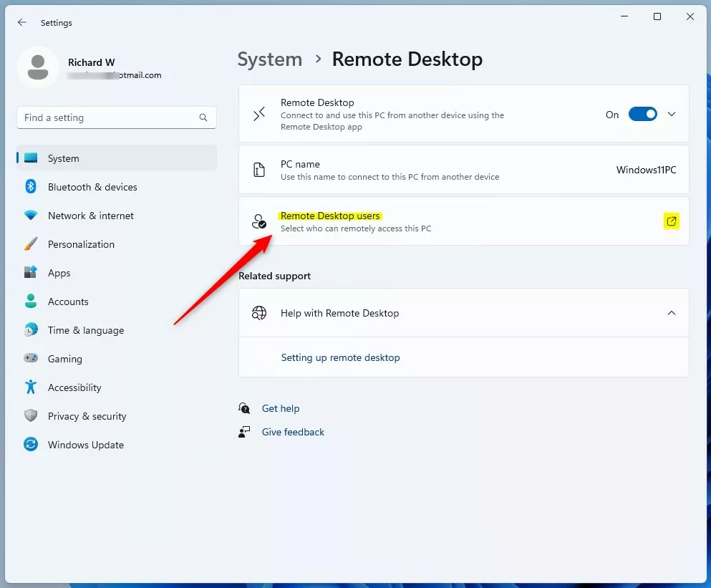Click the Richard W account name
The image size is (711, 588).
point(91,62)
